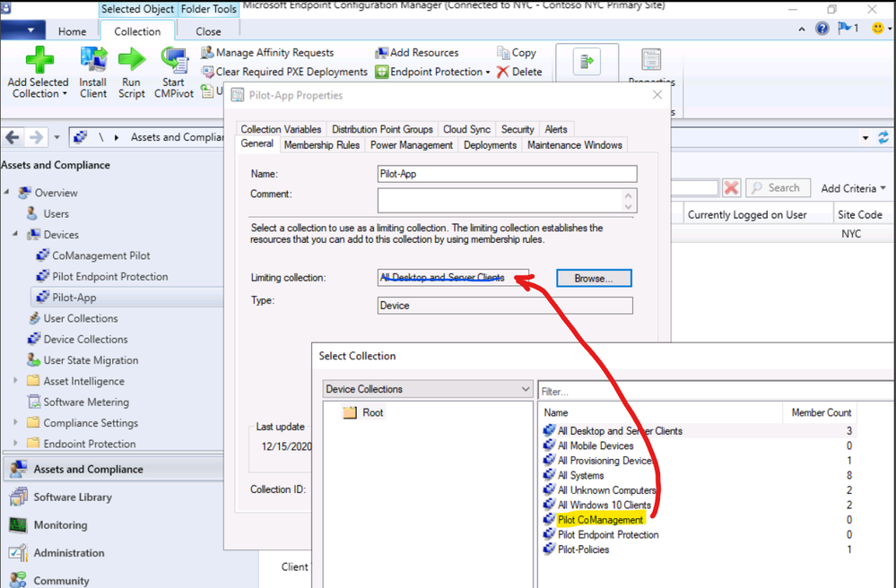Switch to the Power Management tab
This screenshot has height=588, width=896.
(x=412, y=145)
